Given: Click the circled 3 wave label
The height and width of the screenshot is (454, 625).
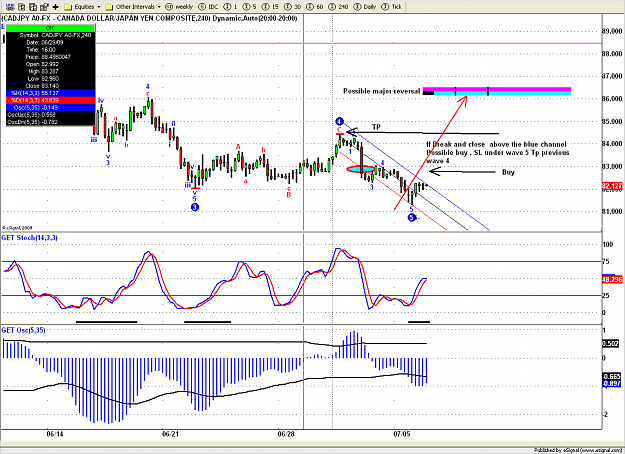Looking at the screenshot, I should click(195, 207).
